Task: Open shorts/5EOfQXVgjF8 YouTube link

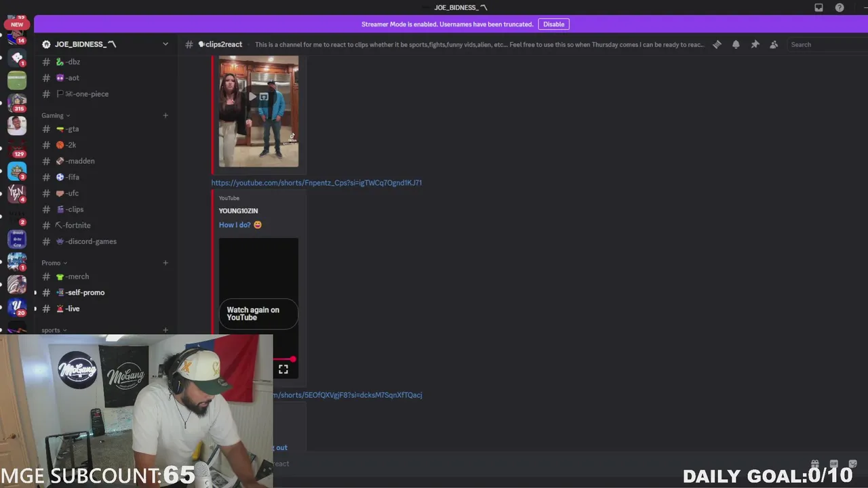Action: click(x=348, y=395)
